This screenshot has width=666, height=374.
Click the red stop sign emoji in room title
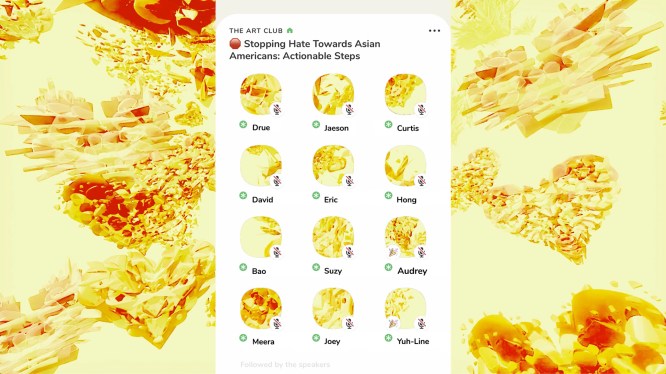click(235, 44)
